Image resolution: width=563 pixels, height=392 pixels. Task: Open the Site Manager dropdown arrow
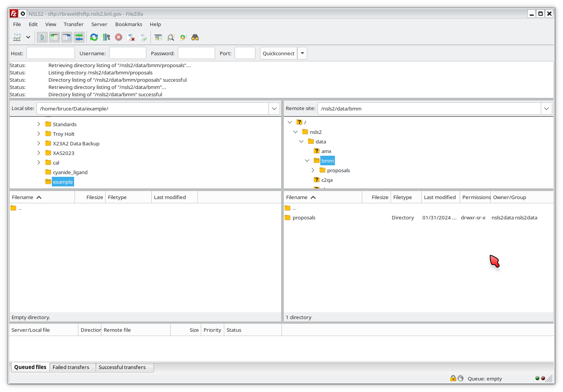28,37
